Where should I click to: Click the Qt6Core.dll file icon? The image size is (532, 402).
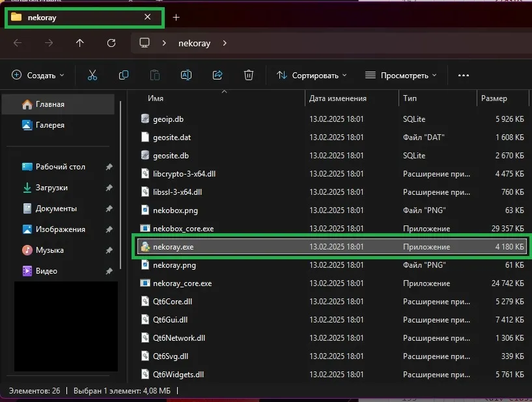(145, 301)
